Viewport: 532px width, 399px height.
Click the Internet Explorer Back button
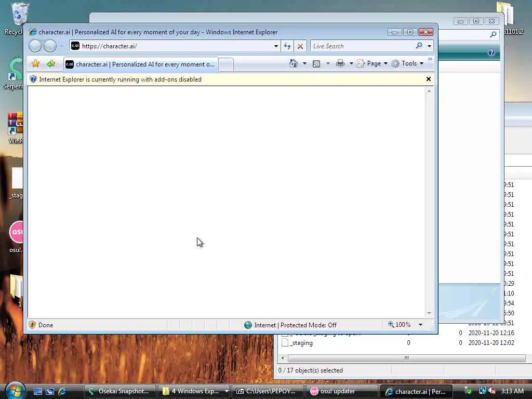click(x=35, y=46)
